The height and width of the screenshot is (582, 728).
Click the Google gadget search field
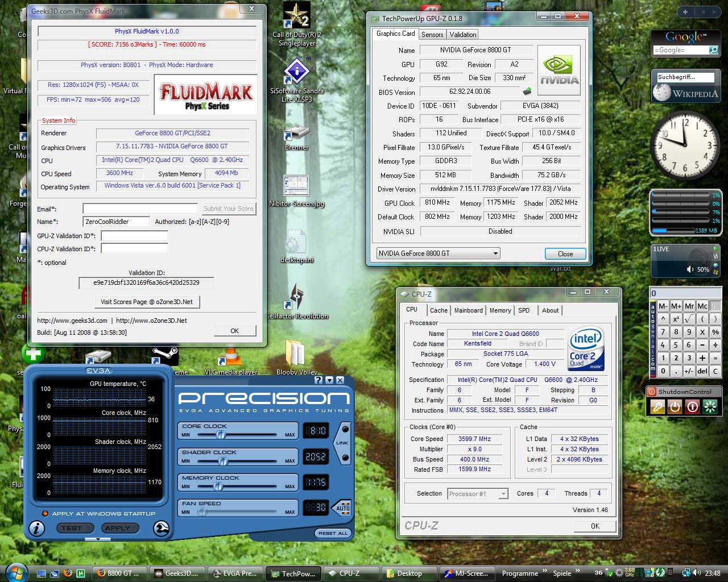680,50
